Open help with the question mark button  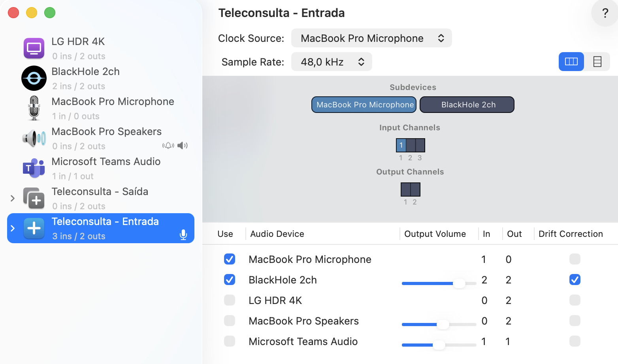click(x=605, y=13)
